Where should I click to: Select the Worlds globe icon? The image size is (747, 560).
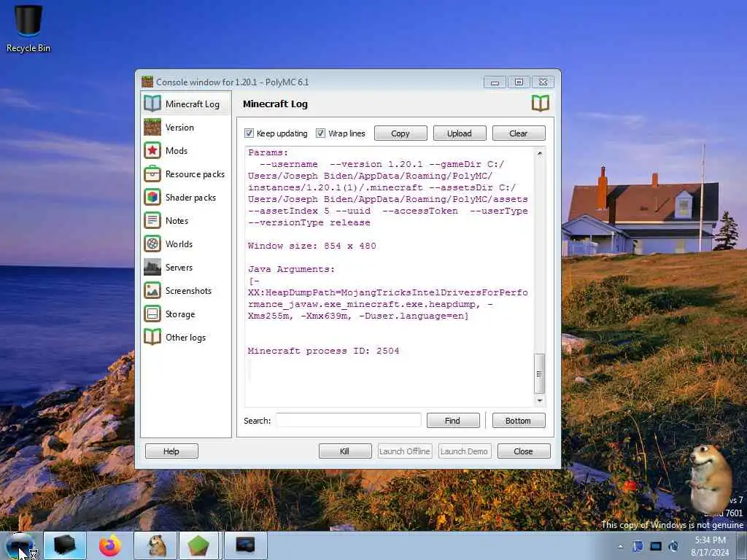tap(152, 244)
